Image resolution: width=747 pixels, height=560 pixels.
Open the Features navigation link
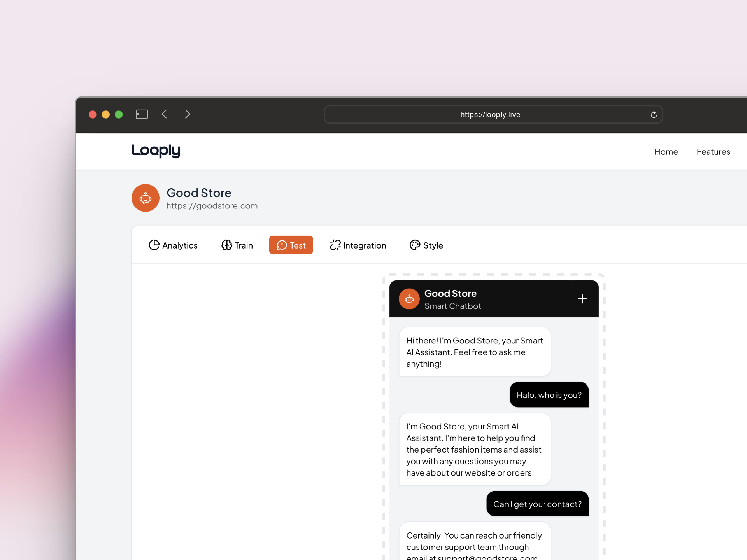pos(713,152)
